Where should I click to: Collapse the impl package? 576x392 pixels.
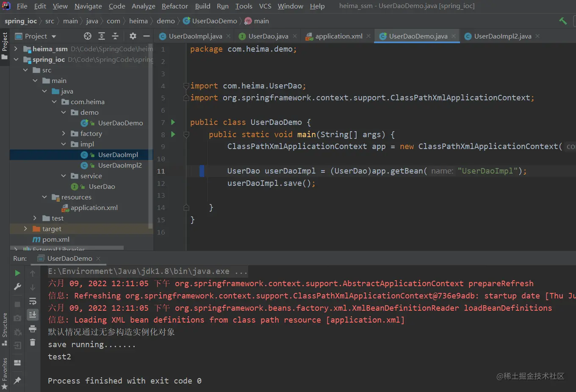64,144
